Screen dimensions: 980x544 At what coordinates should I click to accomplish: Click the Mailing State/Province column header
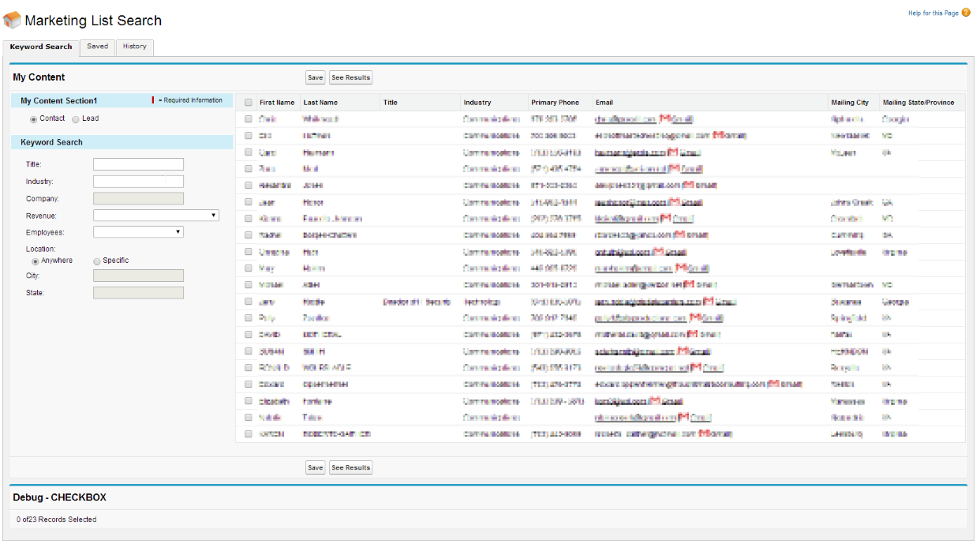pos(918,103)
